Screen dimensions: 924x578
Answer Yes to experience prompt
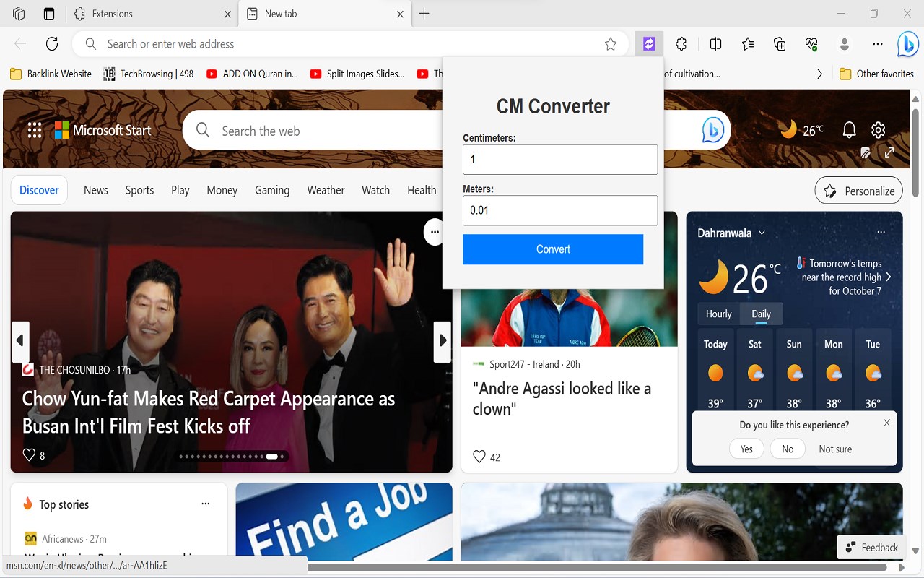pyautogui.click(x=746, y=449)
